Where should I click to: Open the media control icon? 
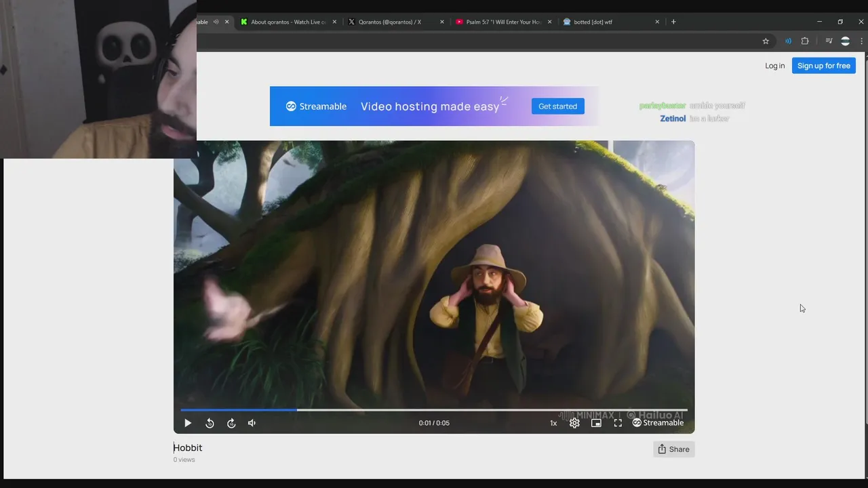(829, 41)
